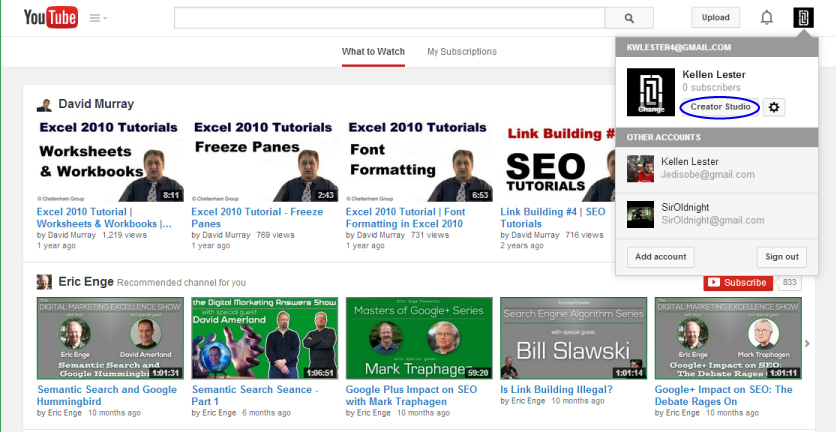Click the 833 subscriber count

pyautogui.click(x=790, y=283)
